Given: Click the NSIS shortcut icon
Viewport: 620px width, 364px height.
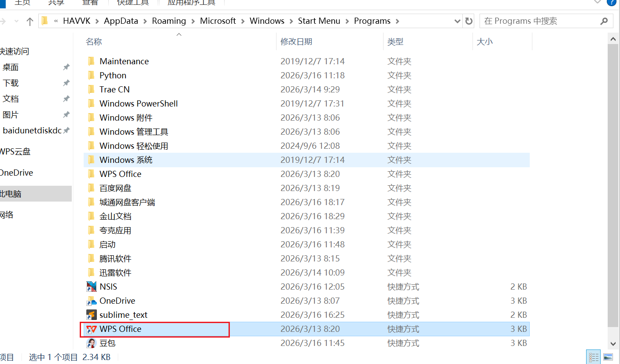Looking at the screenshot, I should tap(91, 287).
